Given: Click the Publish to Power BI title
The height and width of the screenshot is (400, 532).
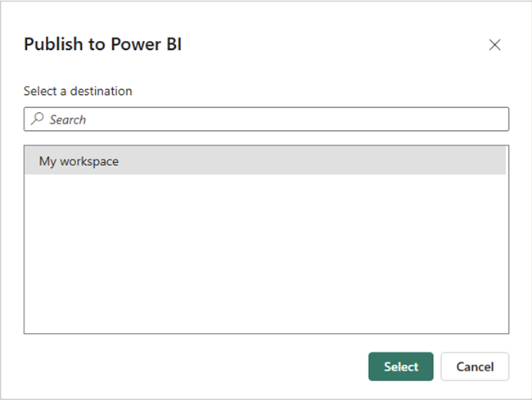Looking at the screenshot, I should [x=102, y=44].
